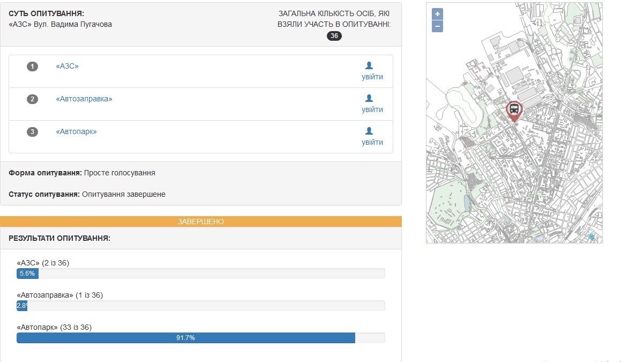Open the «АЗС» option link
Image resolution: width=644 pixels, height=362 pixels.
coord(68,66)
